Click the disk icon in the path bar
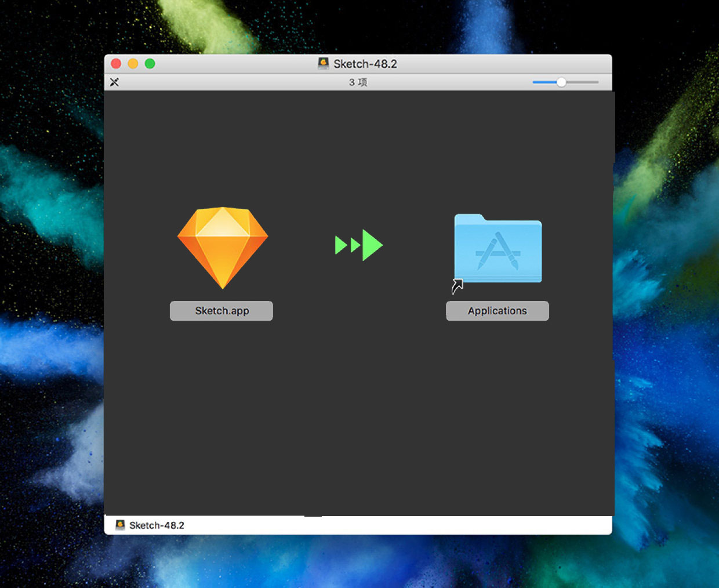Image resolution: width=719 pixels, height=588 pixels. tap(120, 525)
